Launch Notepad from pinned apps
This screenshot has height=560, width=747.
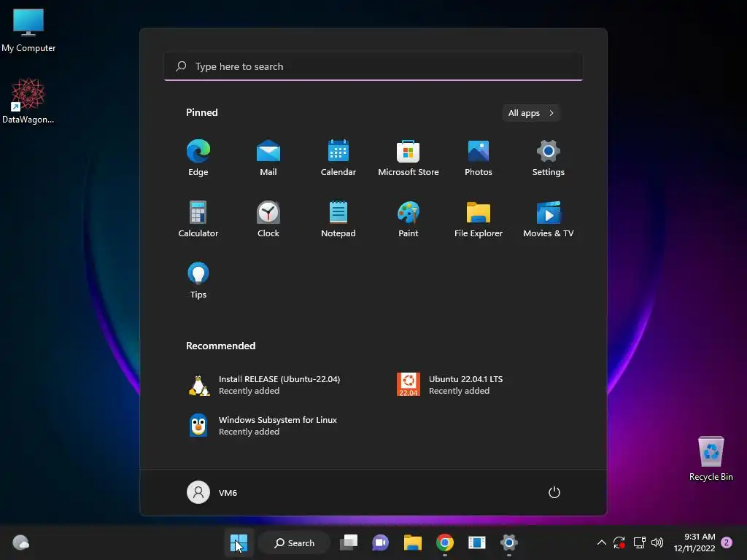coord(338,219)
